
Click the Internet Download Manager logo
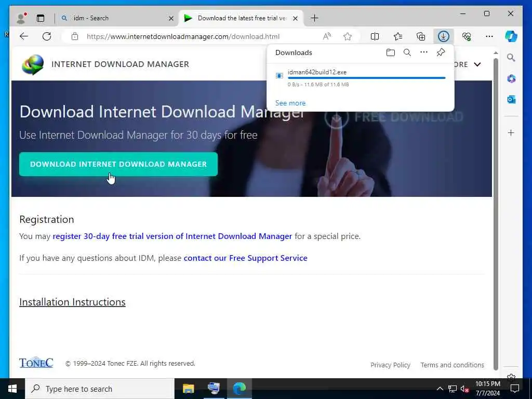pyautogui.click(x=33, y=64)
